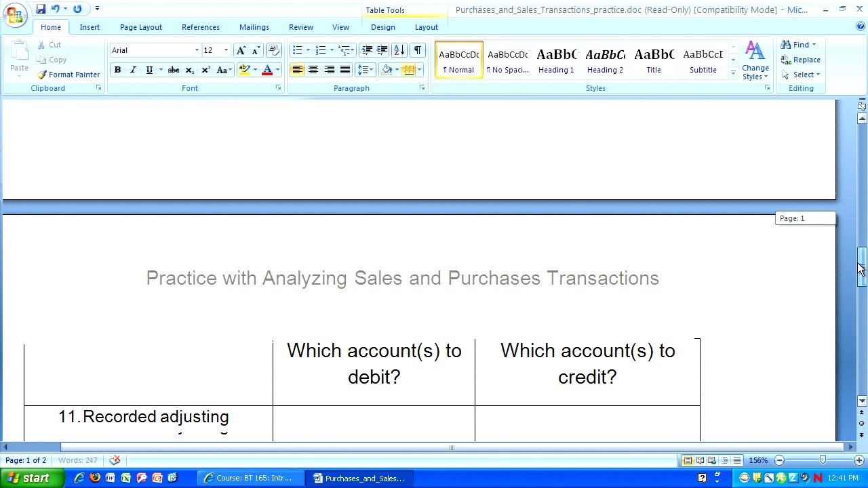Open the font name dropdown
Viewport: 868px width, 488px height.
point(197,50)
